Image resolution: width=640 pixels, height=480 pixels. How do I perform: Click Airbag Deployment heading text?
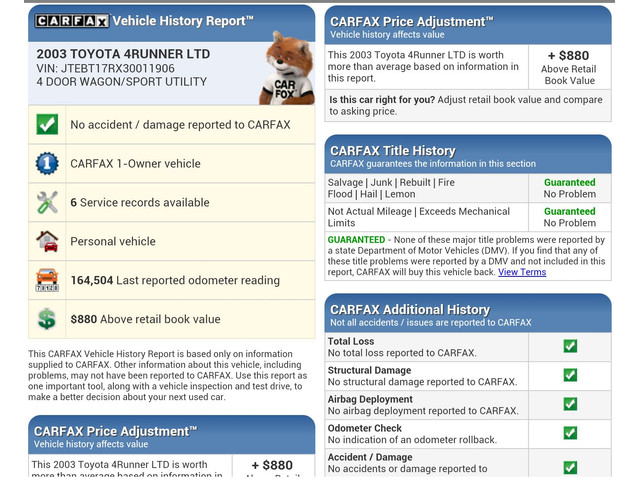coord(370,399)
